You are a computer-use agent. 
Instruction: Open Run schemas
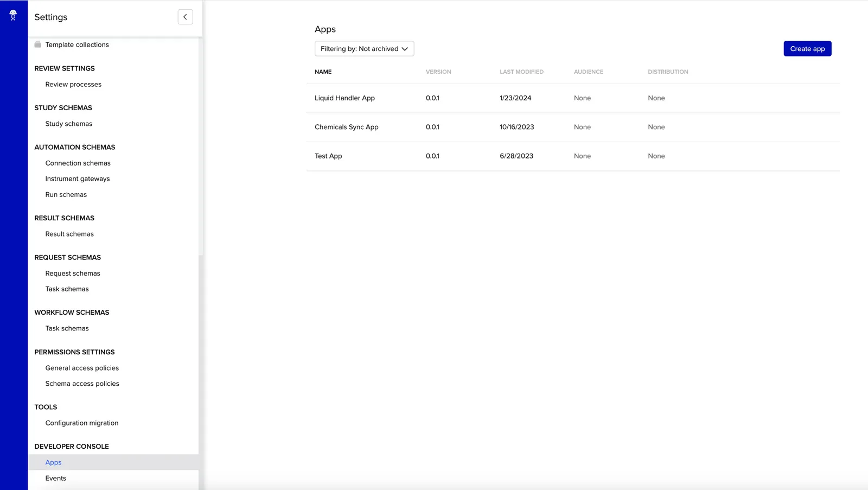pyautogui.click(x=66, y=195)
